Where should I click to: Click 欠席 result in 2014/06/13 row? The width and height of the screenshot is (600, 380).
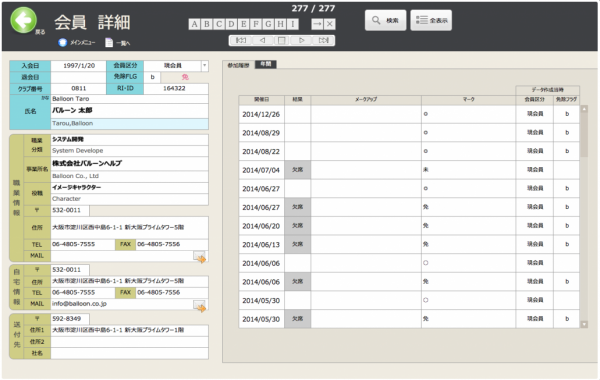pos(297,244)
